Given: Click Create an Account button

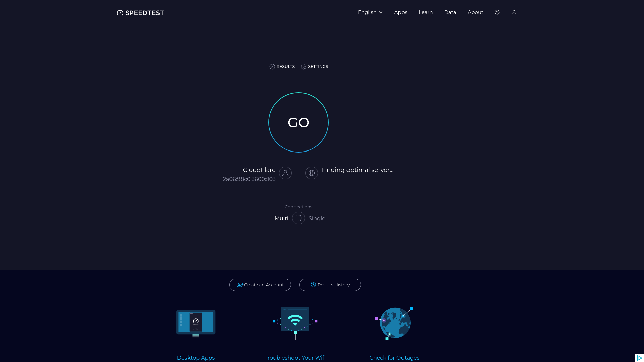Looking at the screenshot, I should [260, 285].
